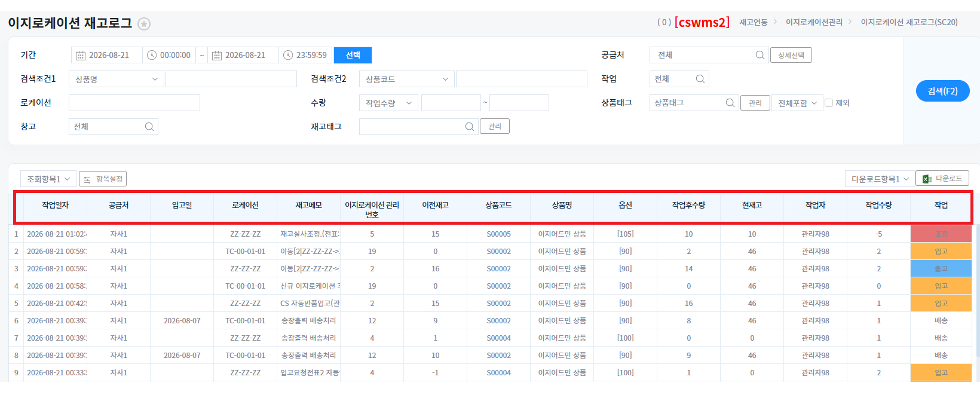The height and width of the screenshot is (404, 980).
Task: Click the 로케이션 input field
Action: [134, 103]
